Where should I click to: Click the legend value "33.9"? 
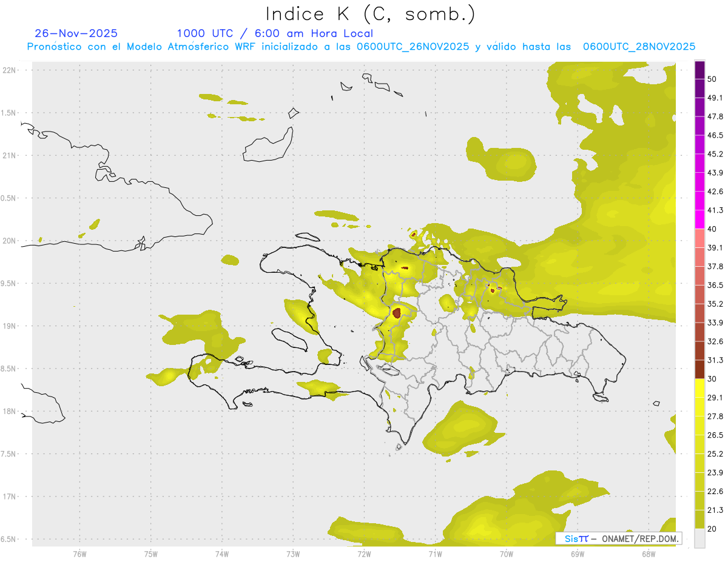(x=715, y=323)
